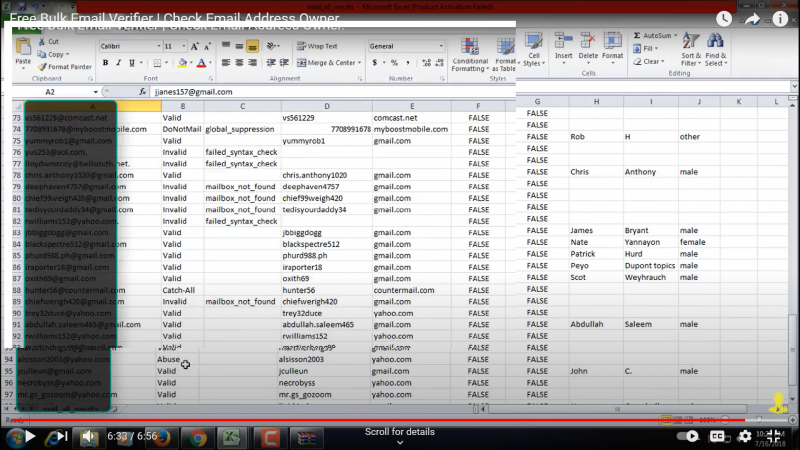Click the Format cells button
Screen dimensions: 800x450
coord(612,48)
